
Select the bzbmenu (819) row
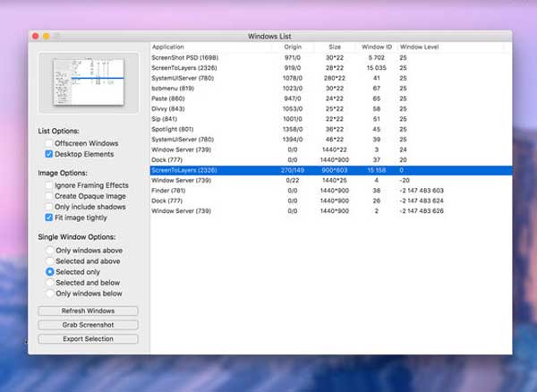pyautogui.click(x=331, y=89)
